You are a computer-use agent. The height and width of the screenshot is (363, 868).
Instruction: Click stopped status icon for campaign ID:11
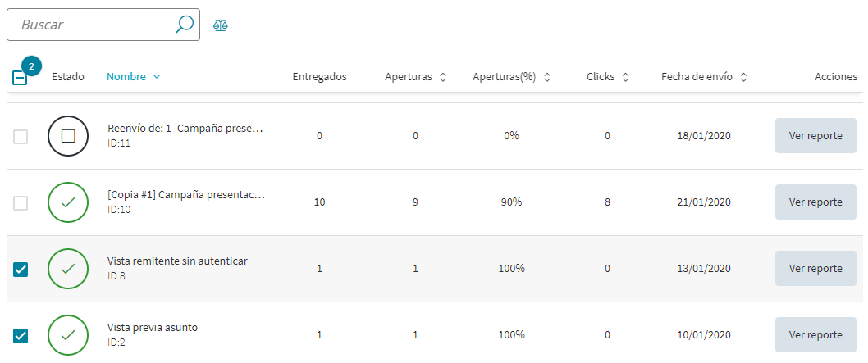pos(68,136)
